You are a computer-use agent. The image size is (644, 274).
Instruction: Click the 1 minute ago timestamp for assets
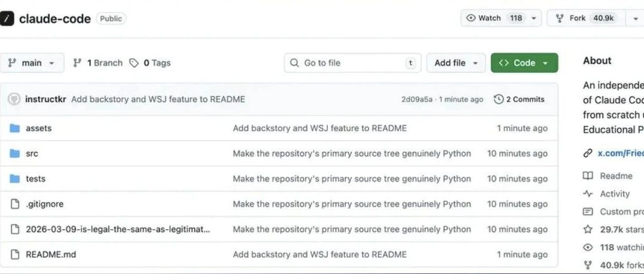click(522, 128)
